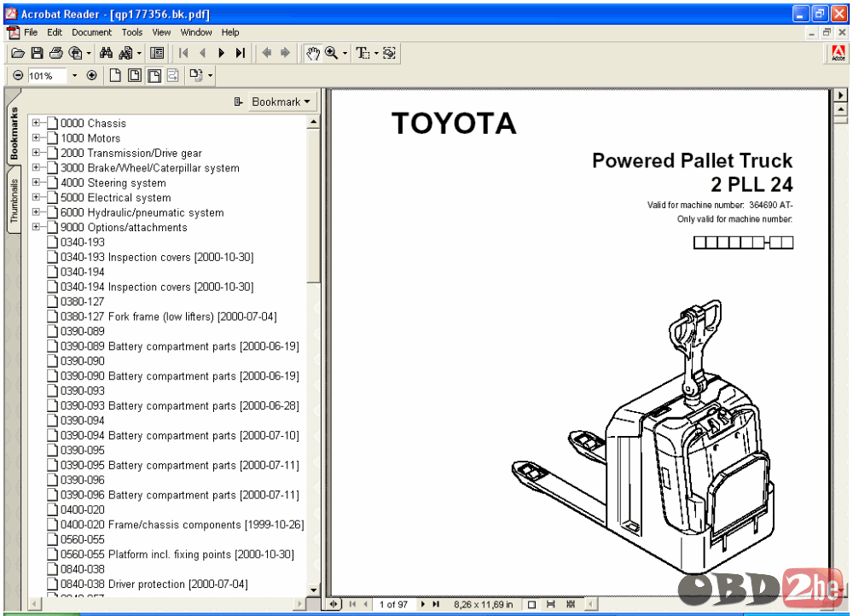Toggle the navigation pane status bar button

click(x=334, y=604)
